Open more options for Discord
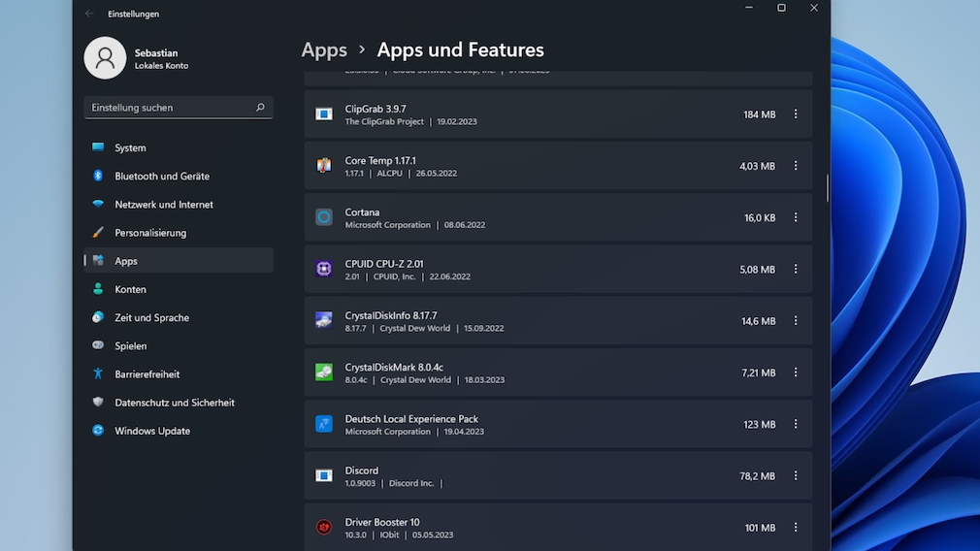Screen dimensions: 980x551 click(796, 475)
